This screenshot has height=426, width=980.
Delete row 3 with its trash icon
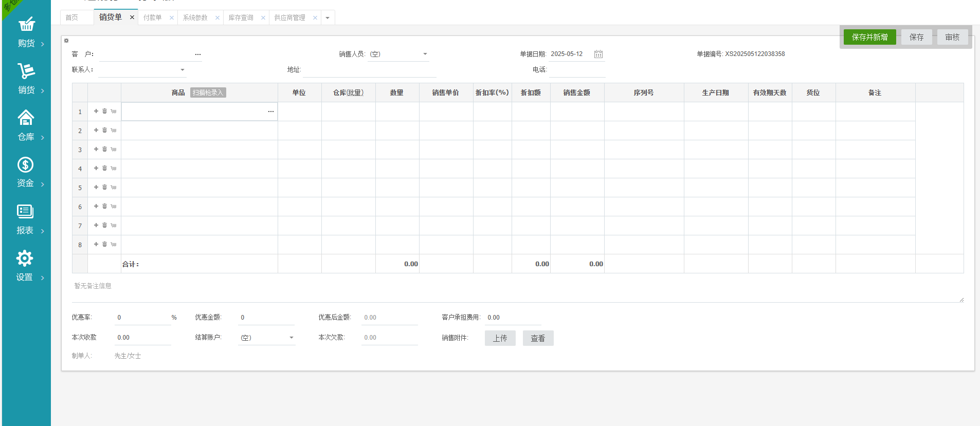104,149
